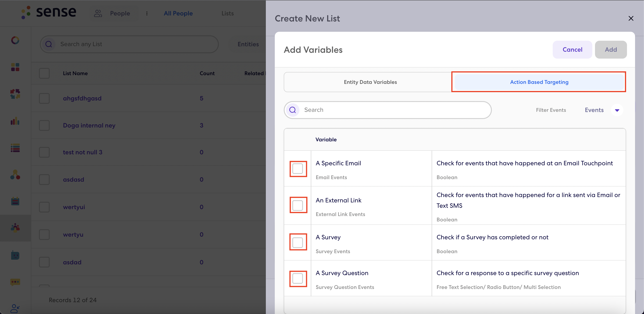Open the ahgsfdhgasd list
The width and height of the screenshot is (644, 314).
point(82,98)
